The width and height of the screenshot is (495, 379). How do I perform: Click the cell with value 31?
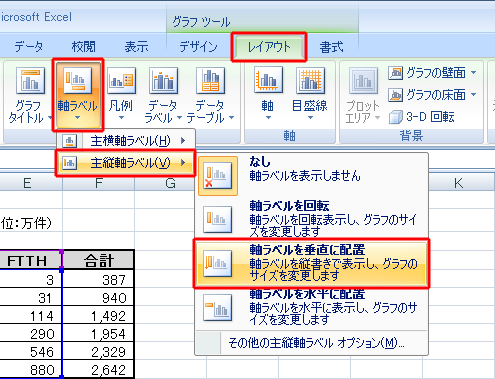click(31, 297)
